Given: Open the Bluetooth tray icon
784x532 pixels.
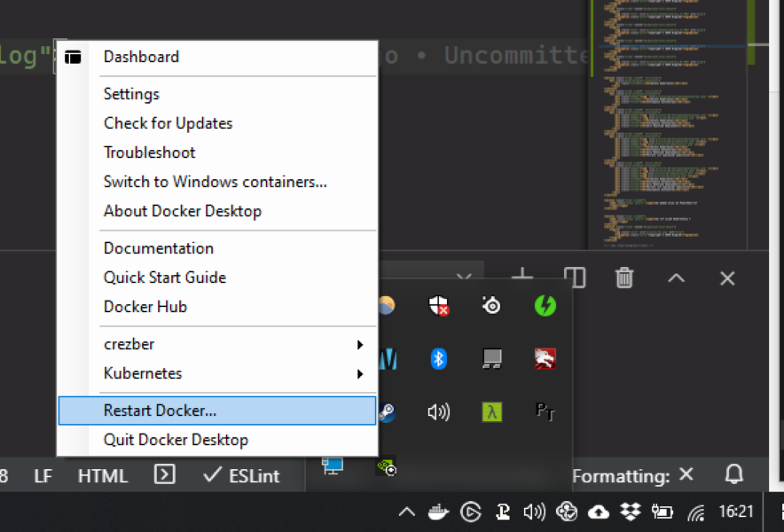Looking at the screenshot, I should [438, 358].
